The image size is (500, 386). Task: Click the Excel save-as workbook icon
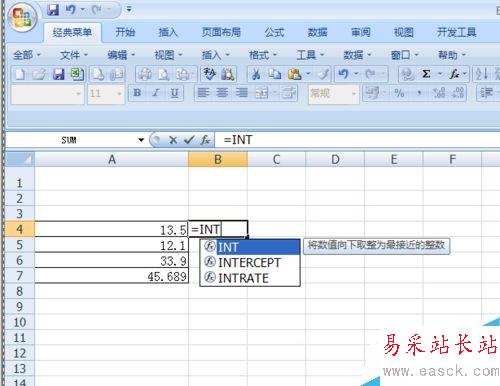click(x=77, y=74)
